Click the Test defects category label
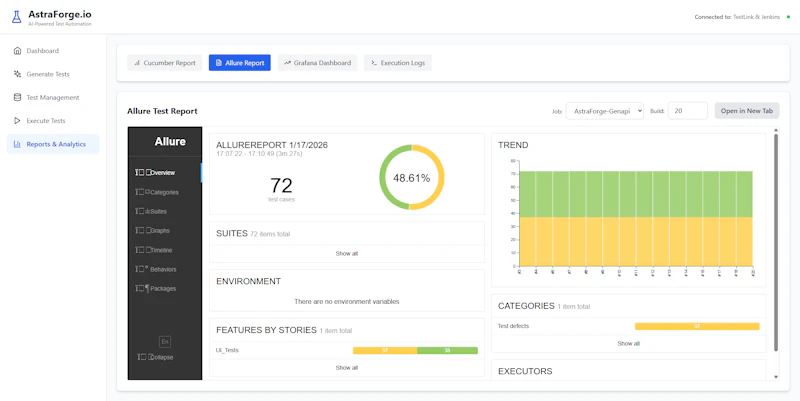Screen dimensions: 800x401 [x=513, y=326]
